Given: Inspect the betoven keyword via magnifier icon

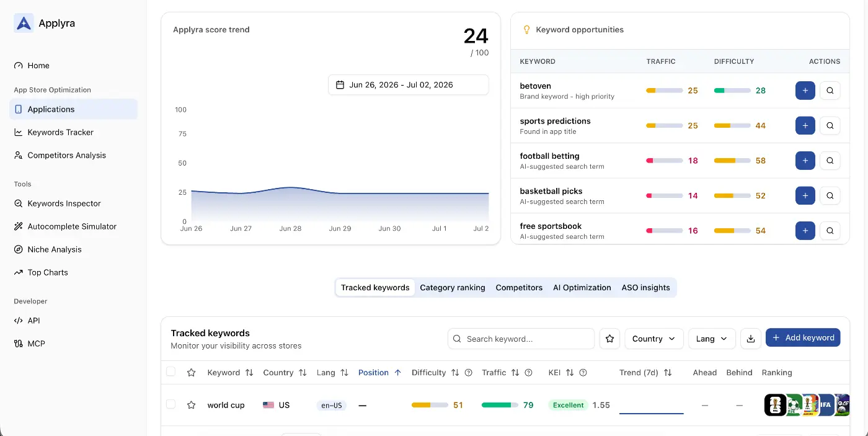Looking at the screenshot, I should (x=830, y=91).
